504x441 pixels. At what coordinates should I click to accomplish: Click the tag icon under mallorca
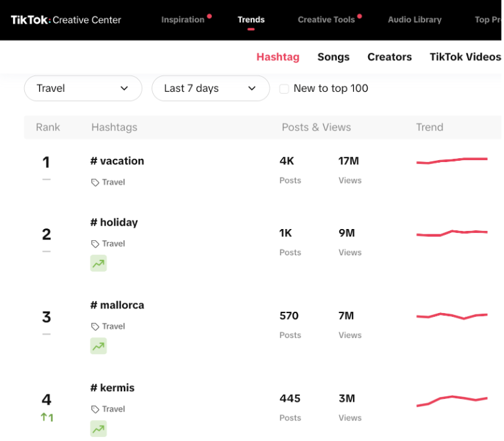94,327
